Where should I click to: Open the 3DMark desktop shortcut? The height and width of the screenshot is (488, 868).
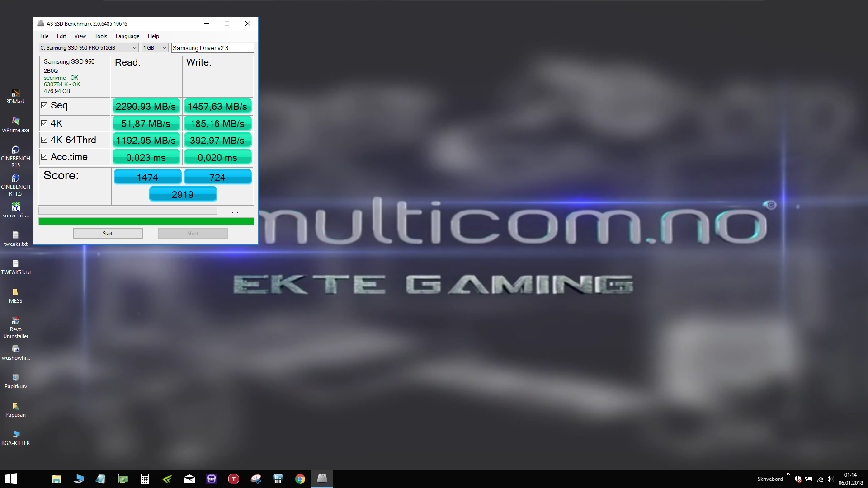point(15,97)
